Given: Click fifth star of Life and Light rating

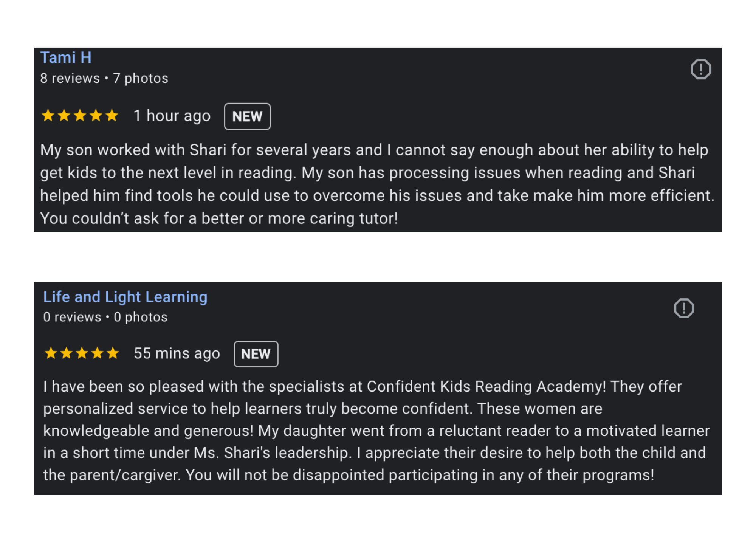Looking at the screenshot, I should point(113,353).
